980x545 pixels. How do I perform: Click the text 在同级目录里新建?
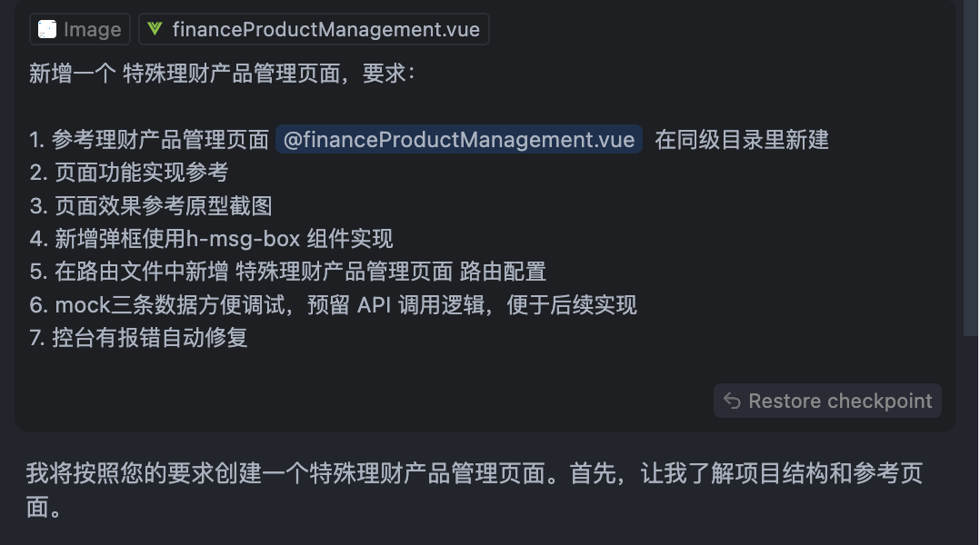742,140
